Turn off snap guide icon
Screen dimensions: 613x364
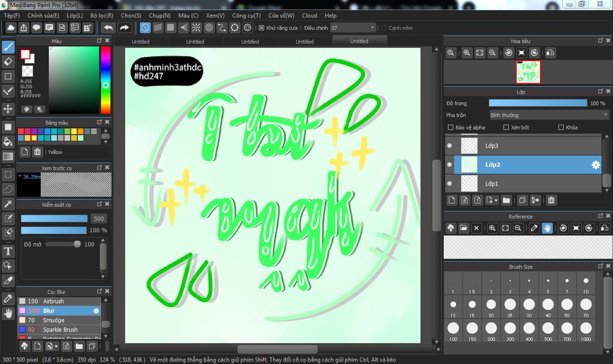[145, 28]
